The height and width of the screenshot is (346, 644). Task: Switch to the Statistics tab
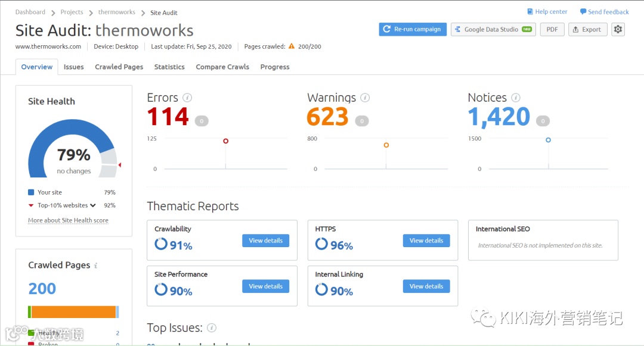[x=169, y=67]
